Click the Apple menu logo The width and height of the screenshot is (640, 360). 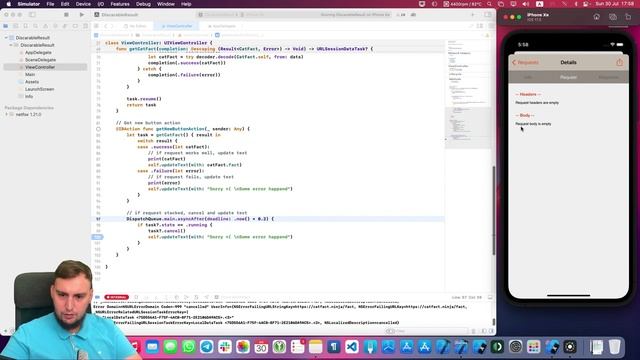click(x=8, y=4)
